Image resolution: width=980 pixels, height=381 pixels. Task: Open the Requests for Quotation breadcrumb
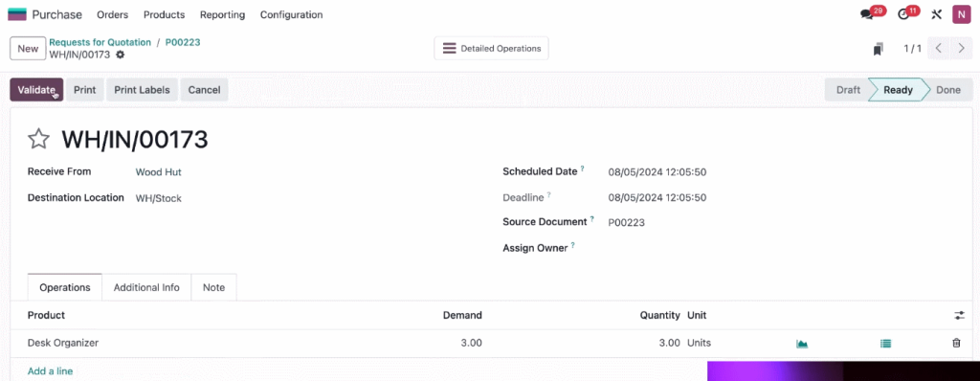pyautogui.click(x=100, y=42)
